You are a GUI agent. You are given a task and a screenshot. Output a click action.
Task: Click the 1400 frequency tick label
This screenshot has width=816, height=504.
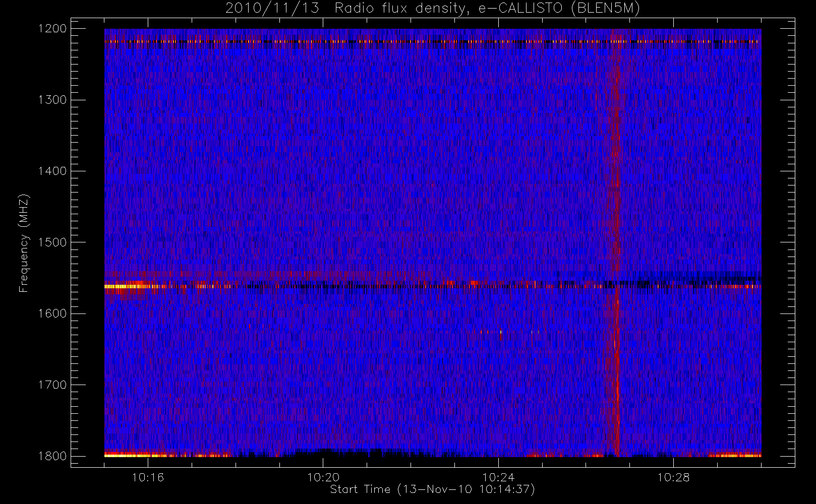click(x=52, y=171)
